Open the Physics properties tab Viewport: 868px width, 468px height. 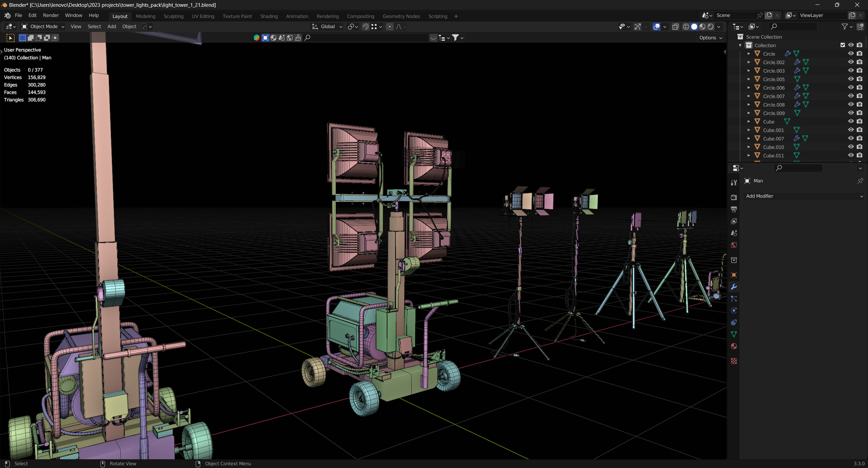coord(734,311)
